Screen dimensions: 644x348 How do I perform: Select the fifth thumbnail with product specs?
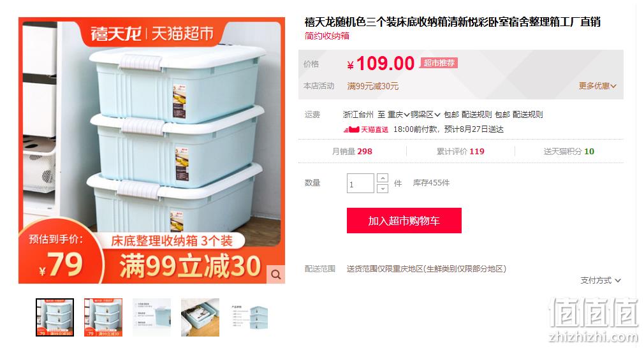pos(249,317)
